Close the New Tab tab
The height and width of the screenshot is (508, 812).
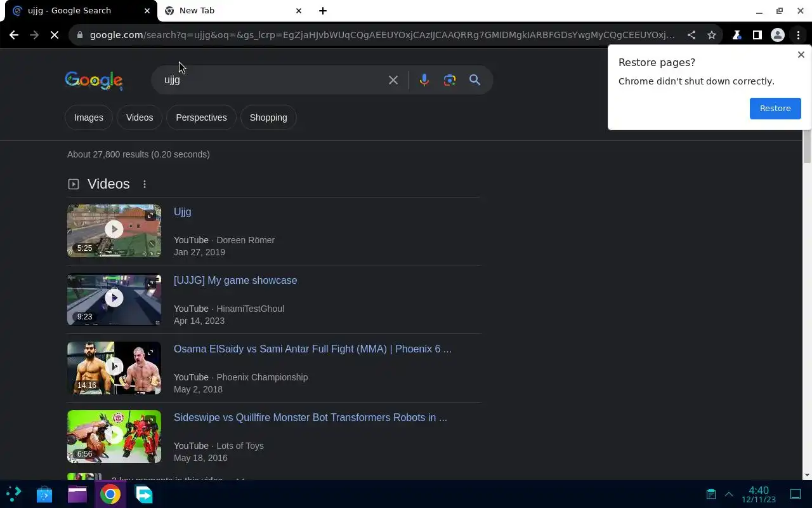click(299, 11)
